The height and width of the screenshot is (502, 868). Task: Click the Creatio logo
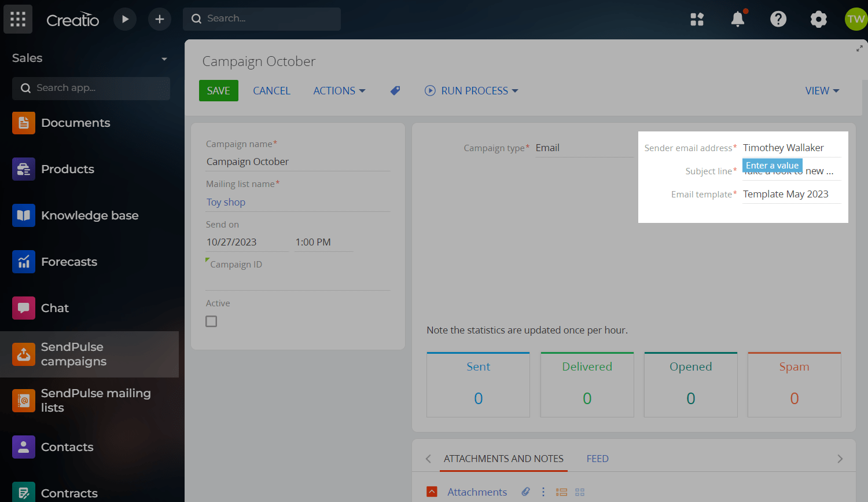pos(73,20)
